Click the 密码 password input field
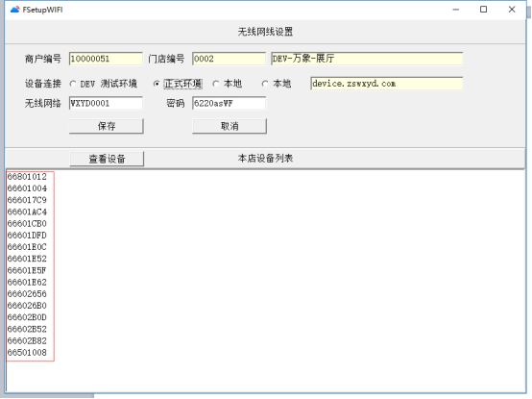The image size is (532, 399). 229,103
